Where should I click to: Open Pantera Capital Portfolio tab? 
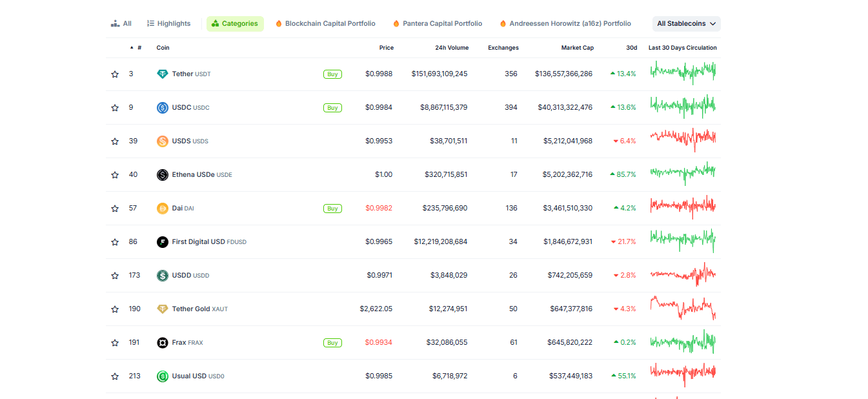point(438,24)
